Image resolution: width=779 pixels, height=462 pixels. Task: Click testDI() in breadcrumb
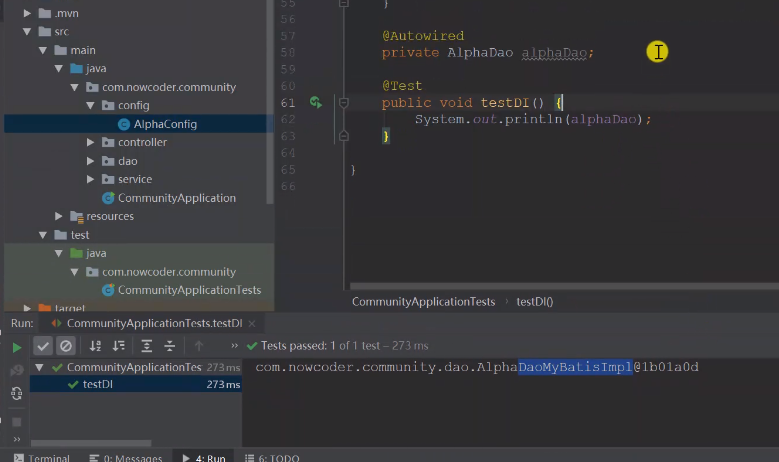[x=535, y=302]
